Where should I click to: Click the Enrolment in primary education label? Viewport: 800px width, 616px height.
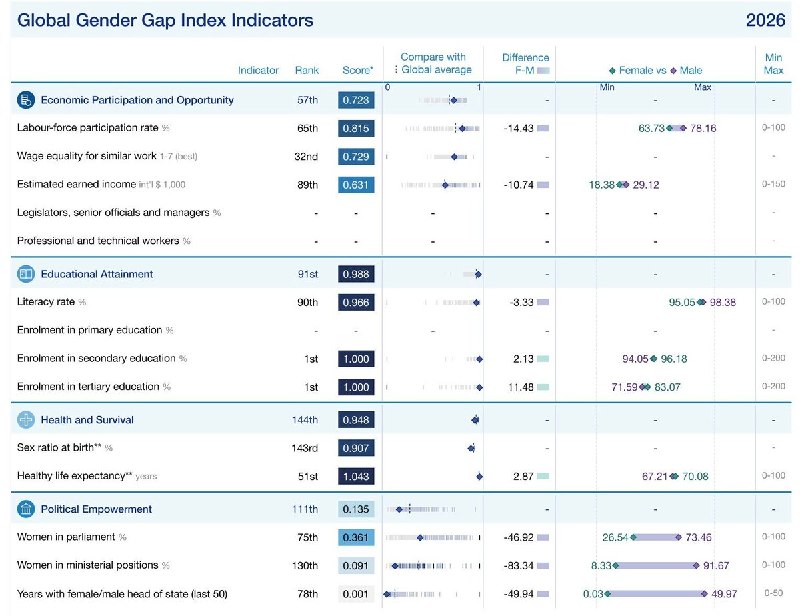(x=95, y=330)
